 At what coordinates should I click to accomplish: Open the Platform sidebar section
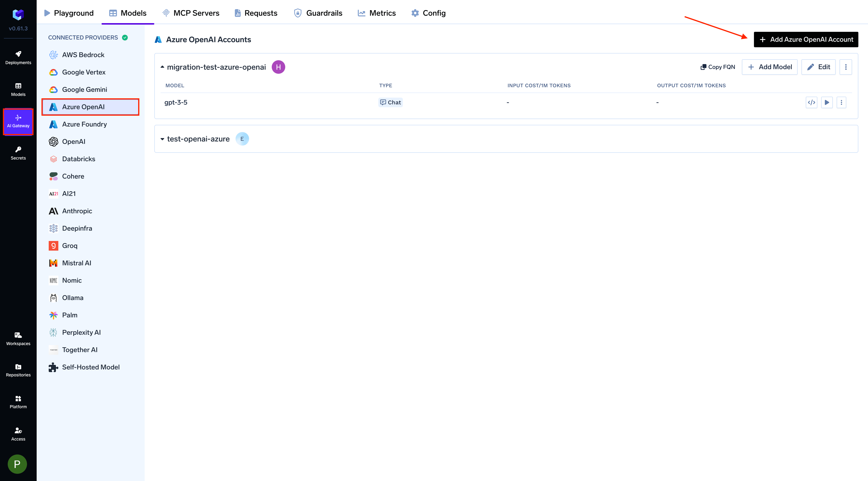tap(18, 402)
